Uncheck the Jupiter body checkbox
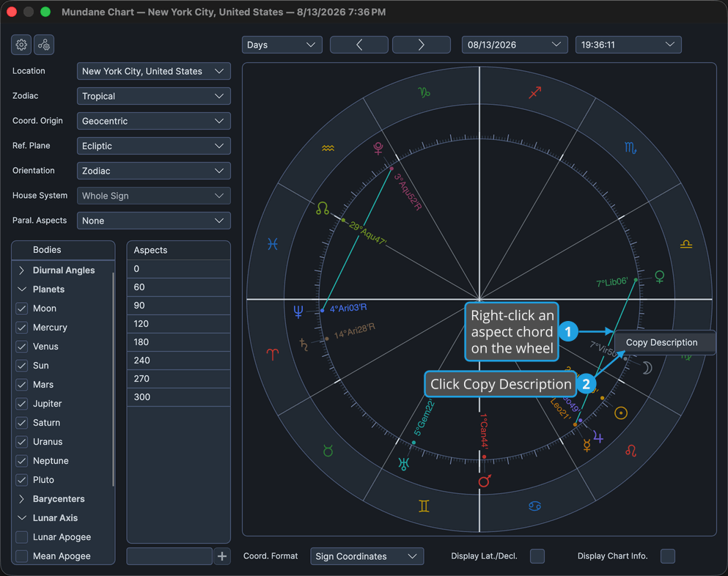The image size is (728, 576). (22, 403)
